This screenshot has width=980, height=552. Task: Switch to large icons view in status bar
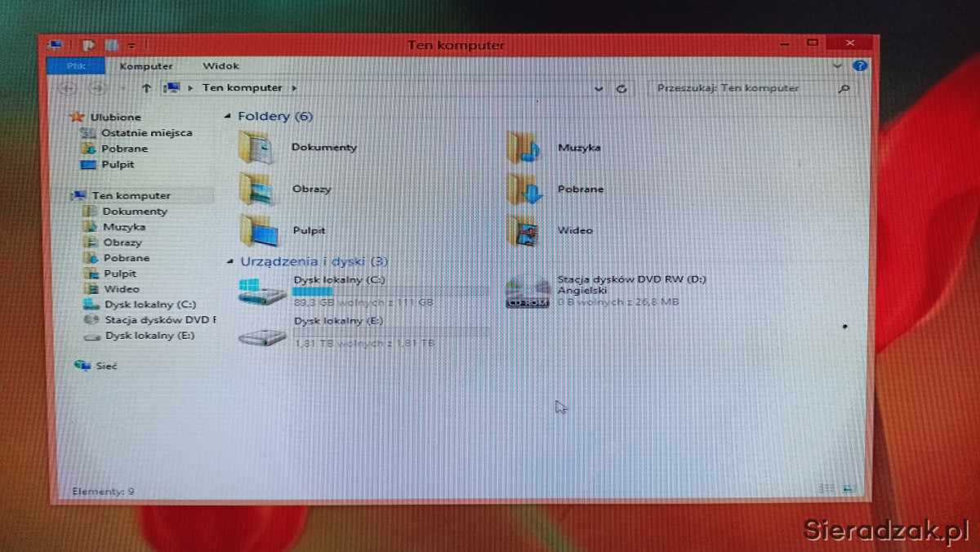click(849, 488)
